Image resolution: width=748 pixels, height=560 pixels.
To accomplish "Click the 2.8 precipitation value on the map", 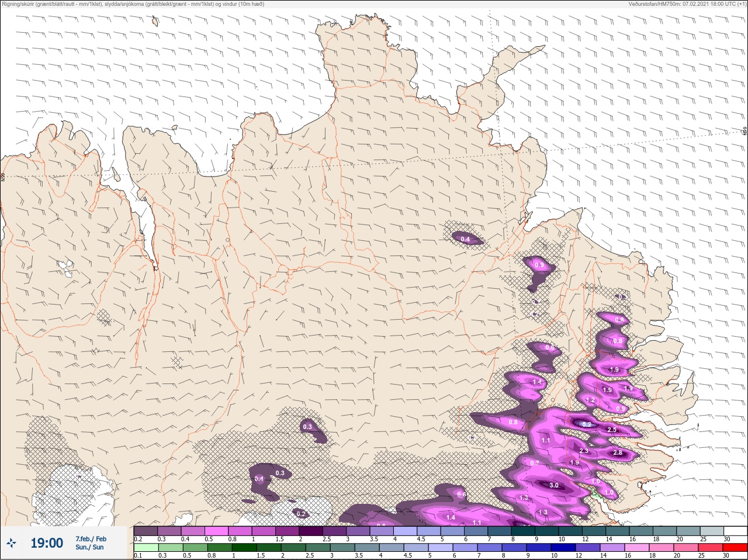I will [618, 453].
